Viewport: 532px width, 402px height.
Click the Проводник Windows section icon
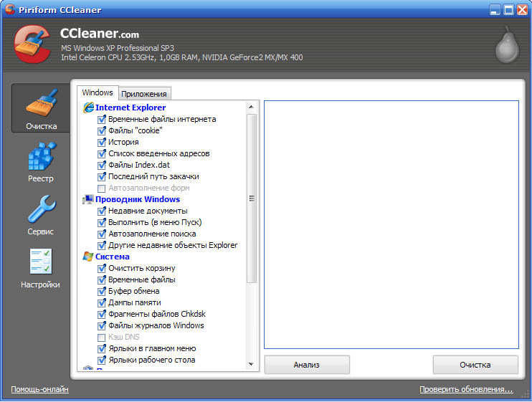[88, 199]
